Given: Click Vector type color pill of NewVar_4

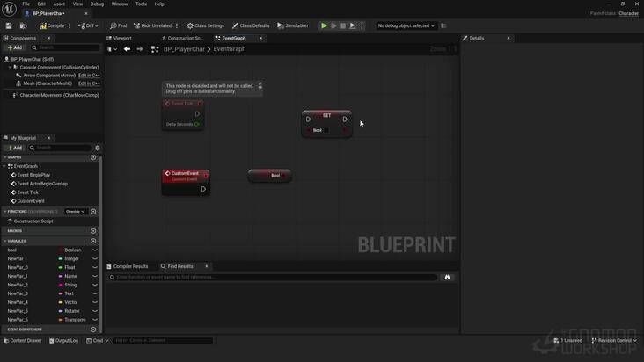Looking at the screenshot, I should pos(61,302).
